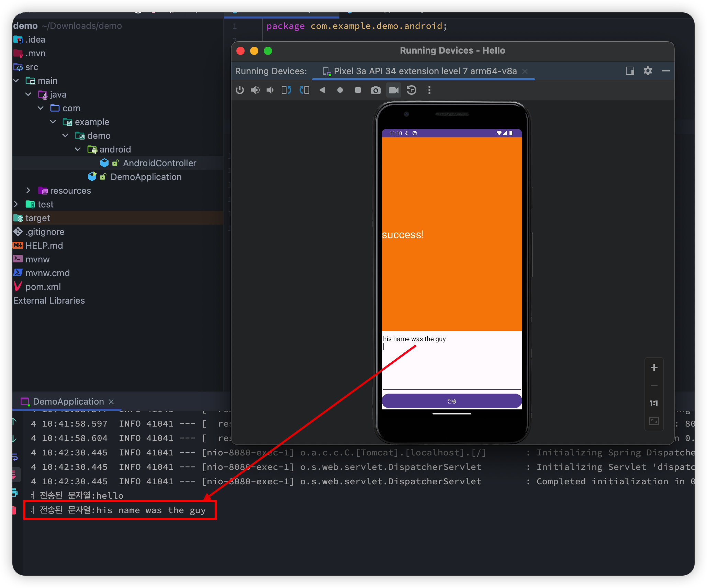Viewport: 707px width, 588px height.
Task: Select the DemoApplication run tab
Action: click(68, 402)
